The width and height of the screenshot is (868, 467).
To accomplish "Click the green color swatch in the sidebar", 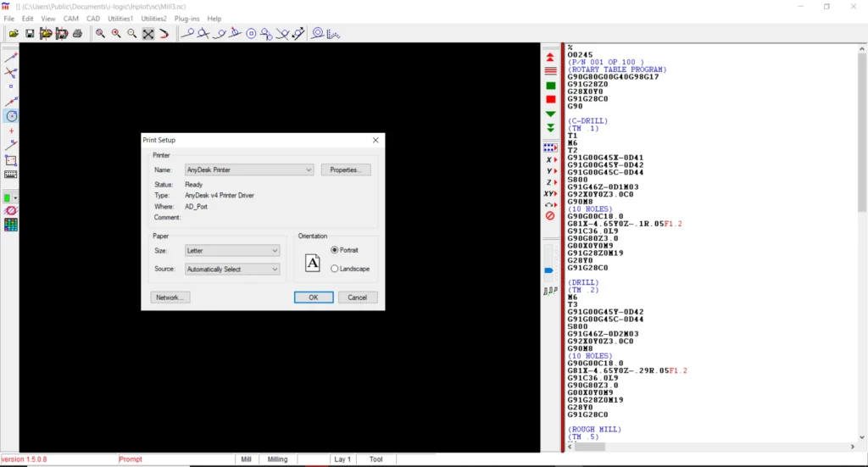I will [7, 197].
